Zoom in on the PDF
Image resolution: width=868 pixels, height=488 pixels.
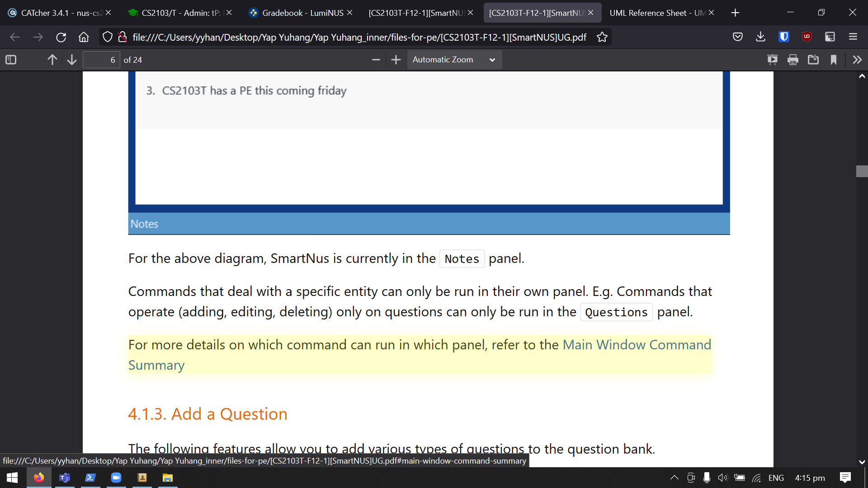pyautogui.click(x=396, y=60)
